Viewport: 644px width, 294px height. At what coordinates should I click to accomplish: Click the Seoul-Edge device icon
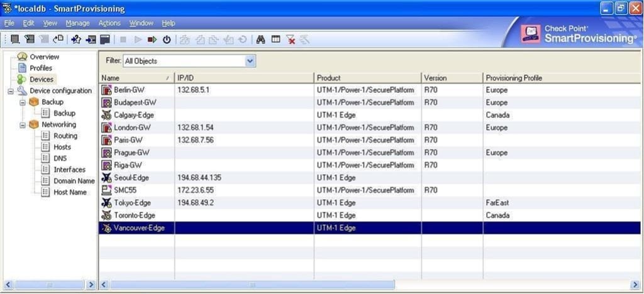pos(106,178)
